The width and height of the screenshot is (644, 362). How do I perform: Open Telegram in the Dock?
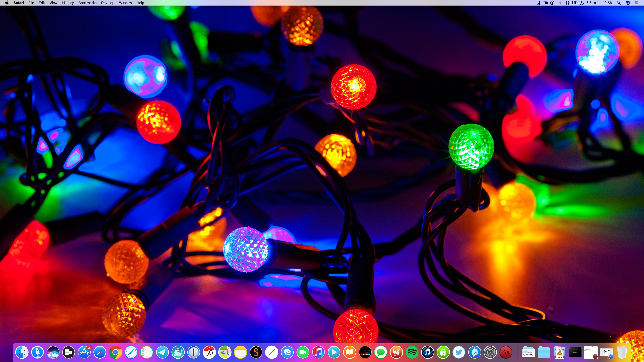click(x=162, y=352)
